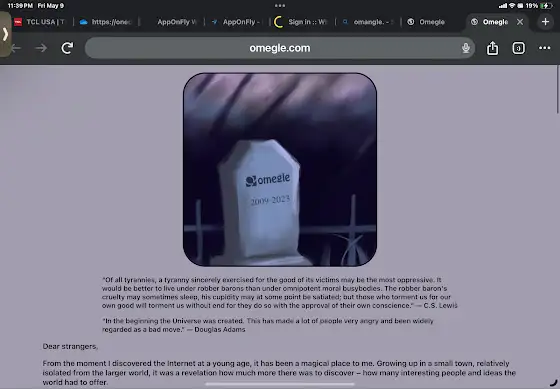This screenshot has height=389, width=560.
Task: Switch to the TCL USA tab
Action: [40, 22]
